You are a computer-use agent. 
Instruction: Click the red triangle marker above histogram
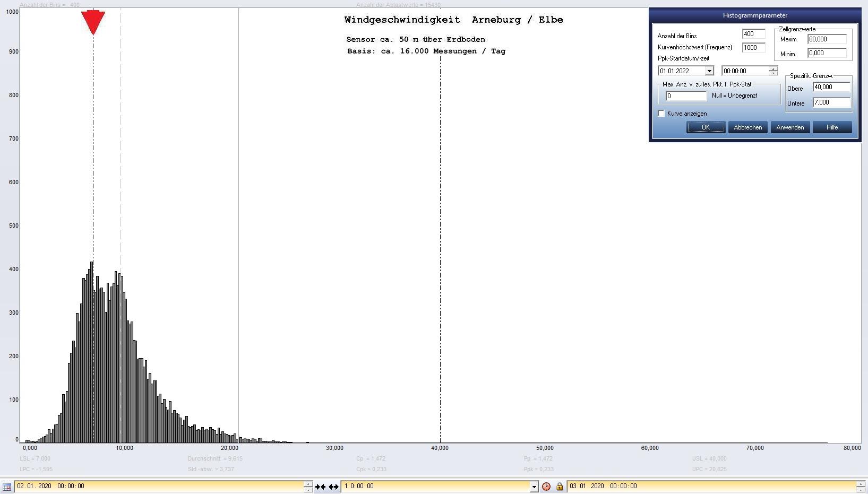click(x=93, y=23)
